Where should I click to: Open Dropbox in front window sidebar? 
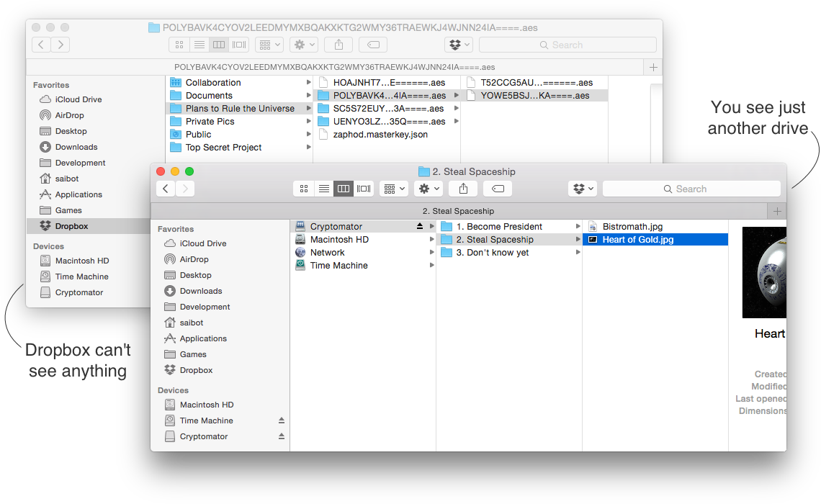(x=196, y=370)
